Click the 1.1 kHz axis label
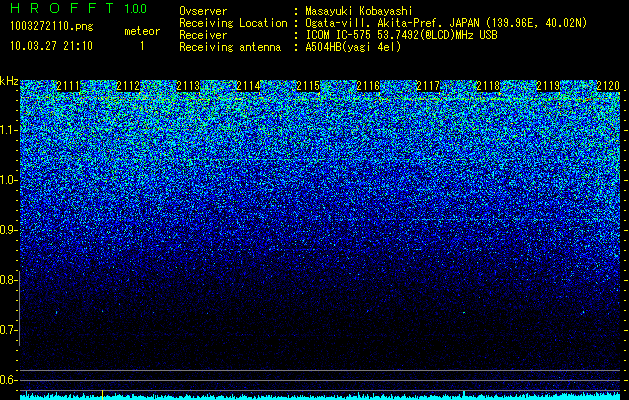Image resolution: width=629 pixels, height=400 pixels. coord(8,130)
